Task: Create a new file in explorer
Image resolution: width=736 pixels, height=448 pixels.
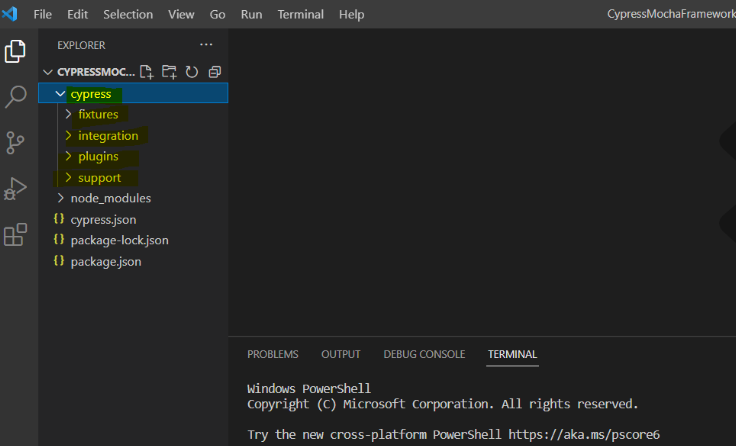Action: click(146, 72)
